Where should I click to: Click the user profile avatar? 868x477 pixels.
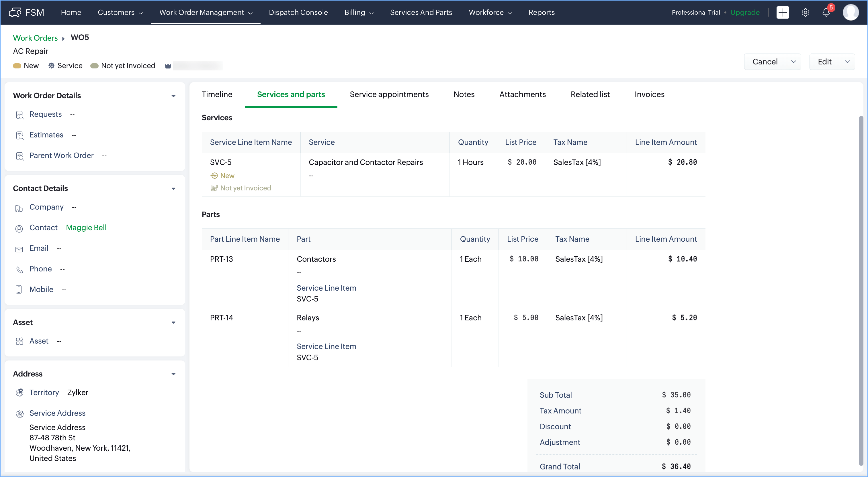point(851,13)
